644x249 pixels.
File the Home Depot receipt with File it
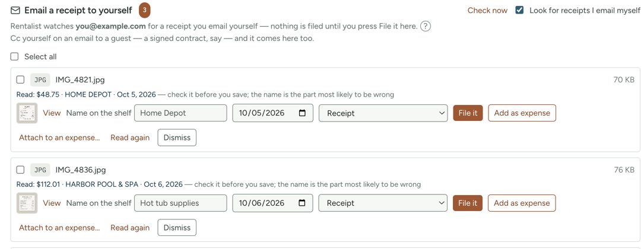pos(468,113)
